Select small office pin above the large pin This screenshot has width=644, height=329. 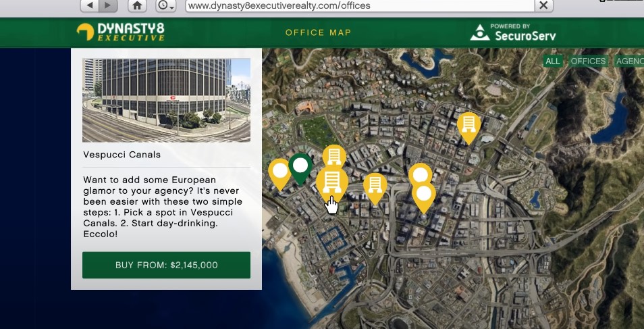pyautogui.click(x=334, y=157)
